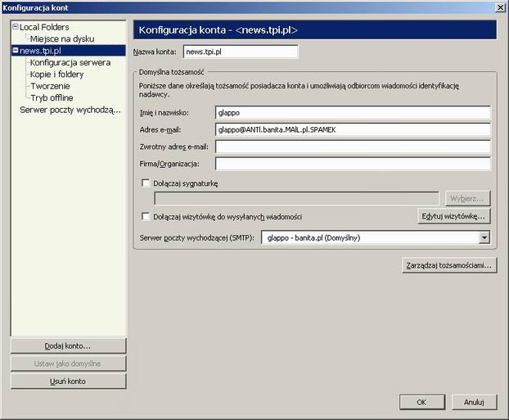Select Tworzenie in account tree
Viewport: 509px width, 420px height.
49,86
